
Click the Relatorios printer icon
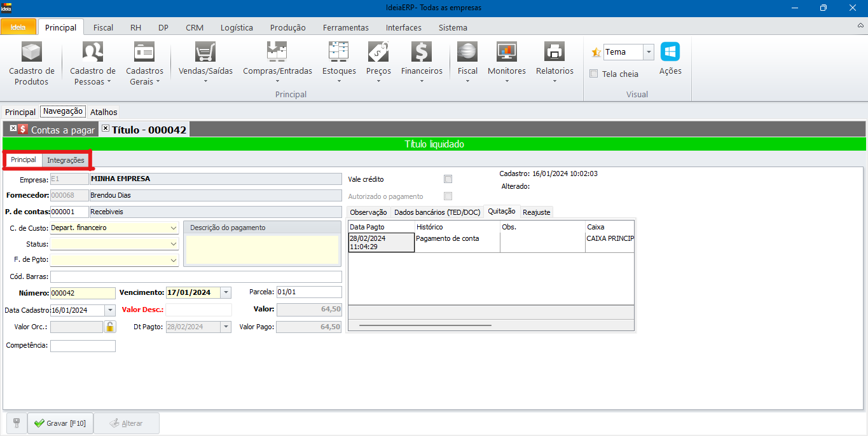(x=555, y=52)
